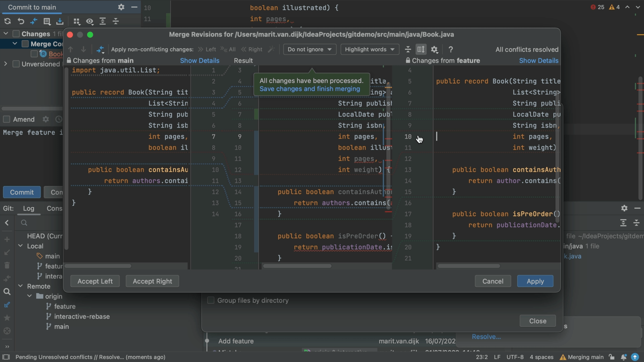644x362 pixels.
Task: Toggle the Unversioned Files checkbox
Action: 16,64
